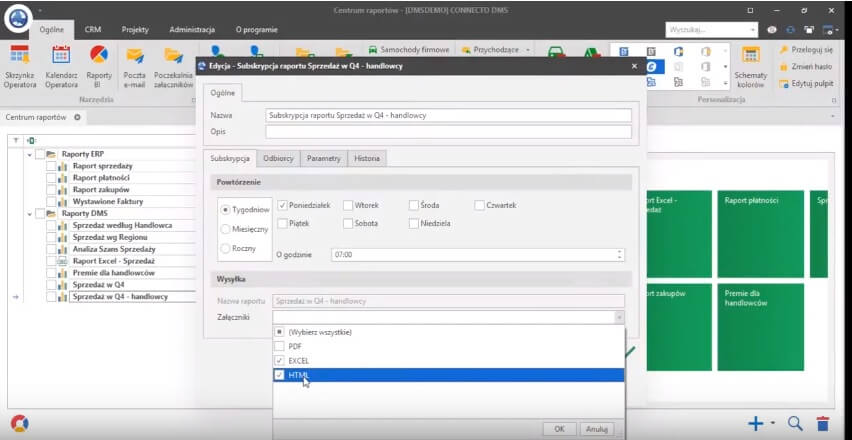Open Poczta e-mail icon

tap(134, 66)
